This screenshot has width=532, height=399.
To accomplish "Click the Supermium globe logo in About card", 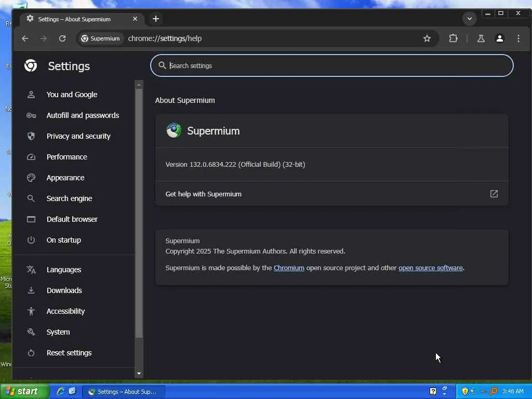I will coord(174,130).
